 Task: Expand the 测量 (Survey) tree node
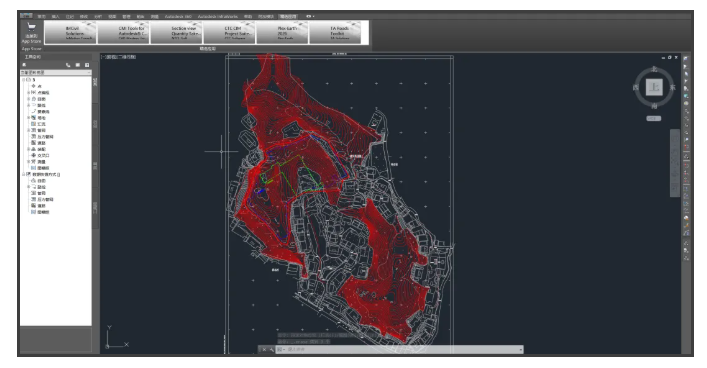28,161
